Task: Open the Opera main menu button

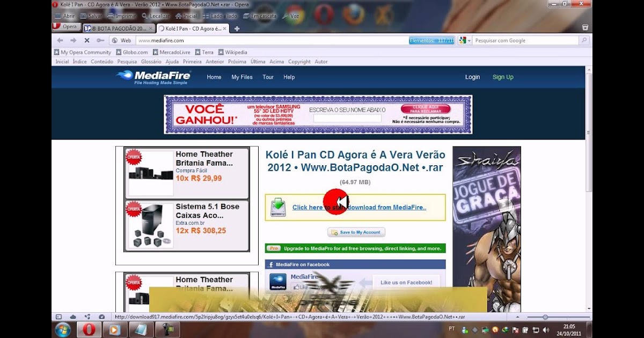Action: tap(66, 26)
